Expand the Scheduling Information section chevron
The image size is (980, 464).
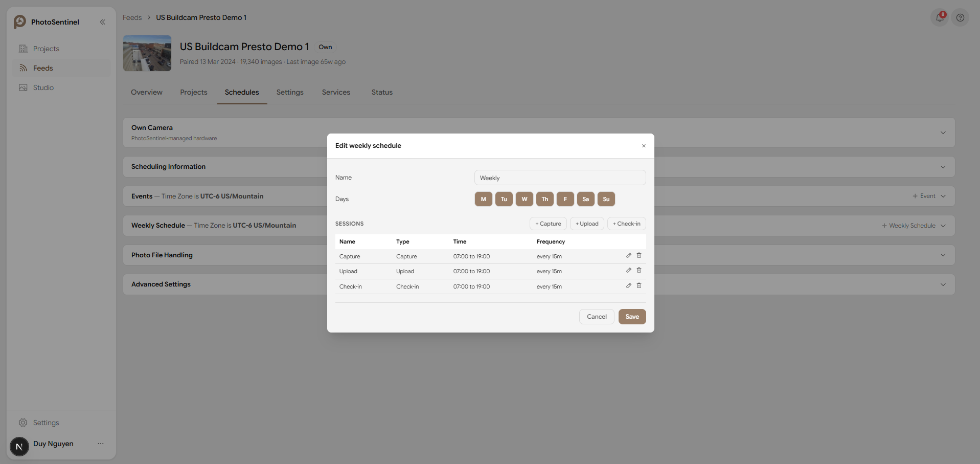[x=943, y=167]
